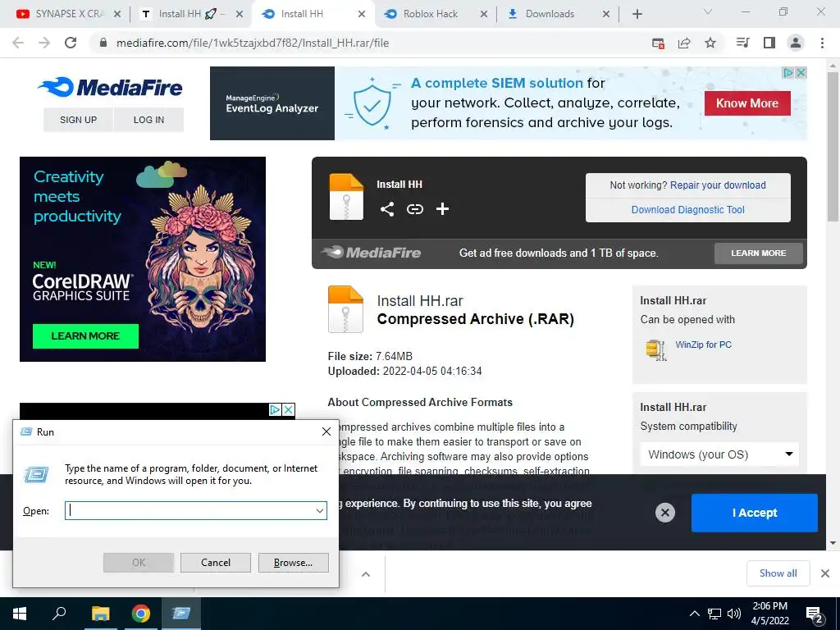The image size is (840, 630).
Task: Click Know More on the SIEM ad
Action: coord(747,103)
